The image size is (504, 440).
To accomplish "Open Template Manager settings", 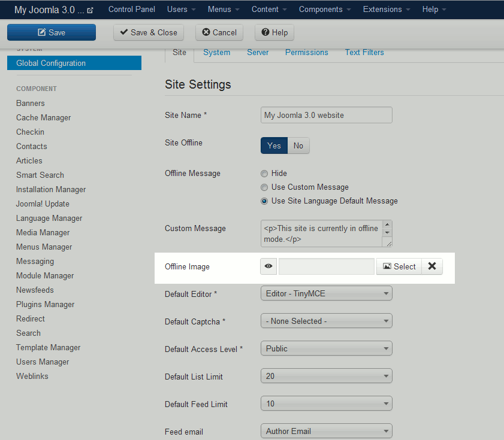I will coord(48,347).
